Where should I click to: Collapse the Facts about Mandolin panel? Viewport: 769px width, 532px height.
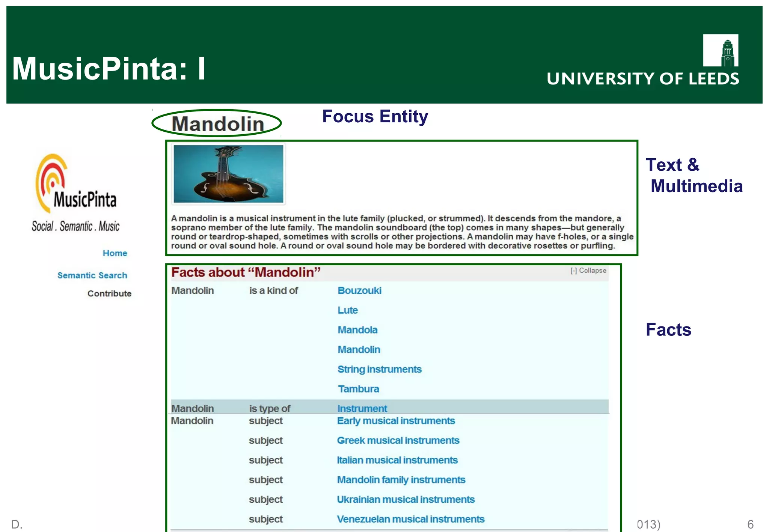point(588,271)
